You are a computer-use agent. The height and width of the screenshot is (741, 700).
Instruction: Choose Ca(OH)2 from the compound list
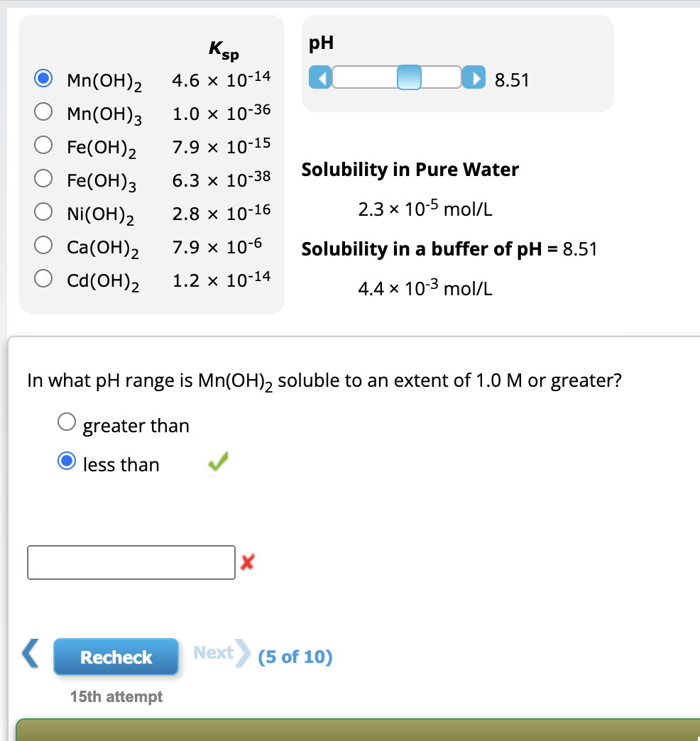tap(43, 244)
